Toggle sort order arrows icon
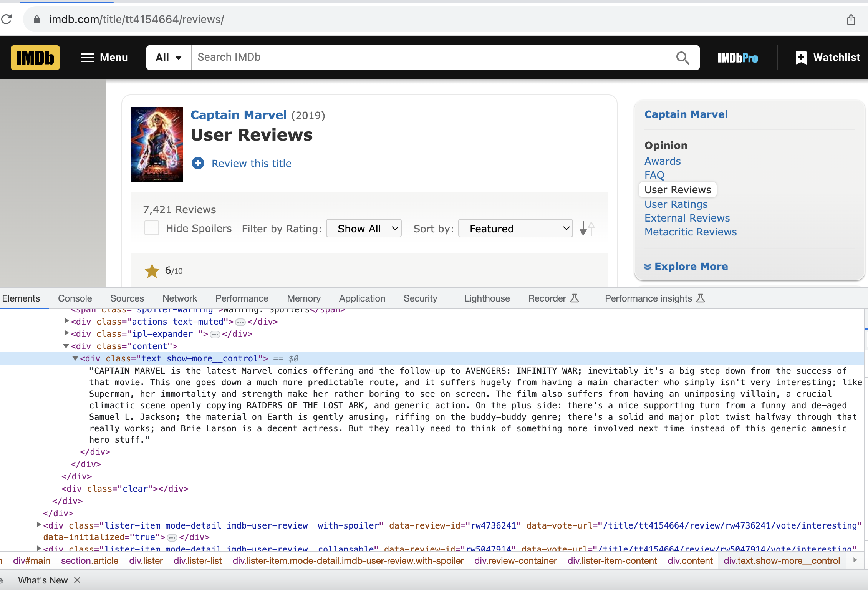 pos(587,229)
